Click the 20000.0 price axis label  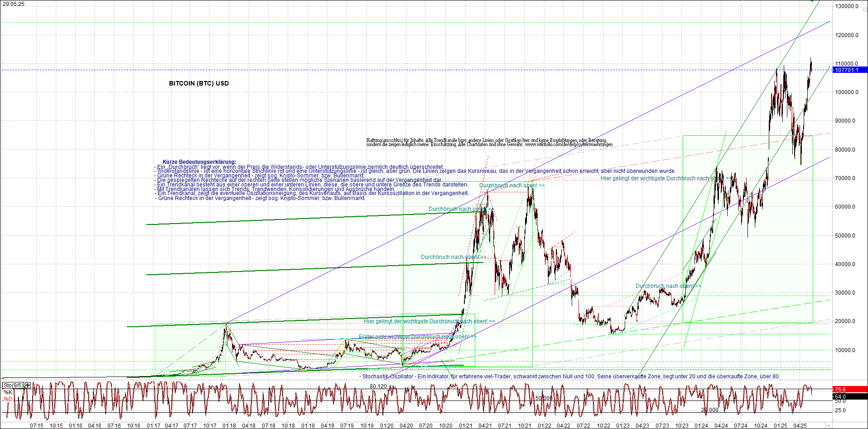pos(845,321)
